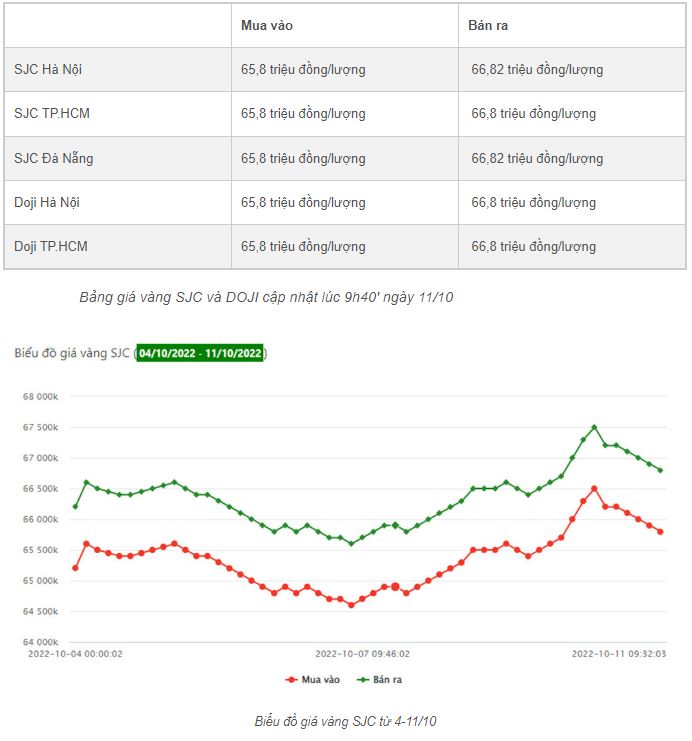This screenshot has height=741, width=692.
Task: Click the peak point of red line
Action: (x=594, y=488)
